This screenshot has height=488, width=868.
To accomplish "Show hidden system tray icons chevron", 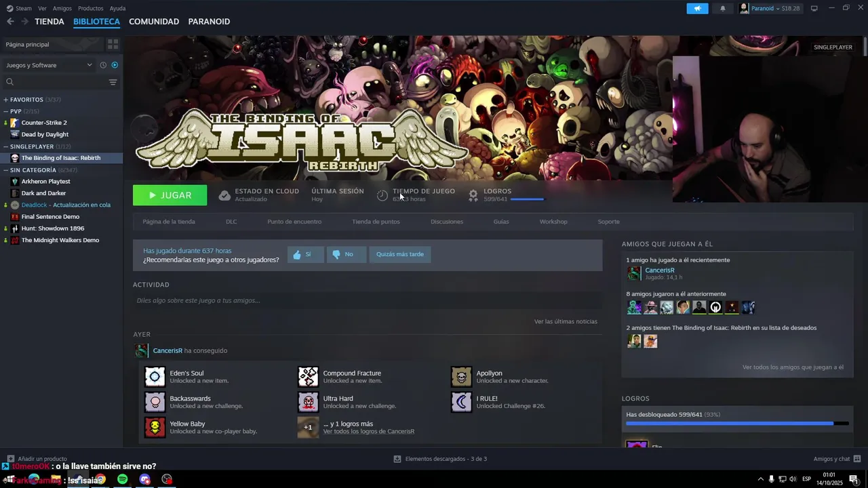I will (760, 479).
